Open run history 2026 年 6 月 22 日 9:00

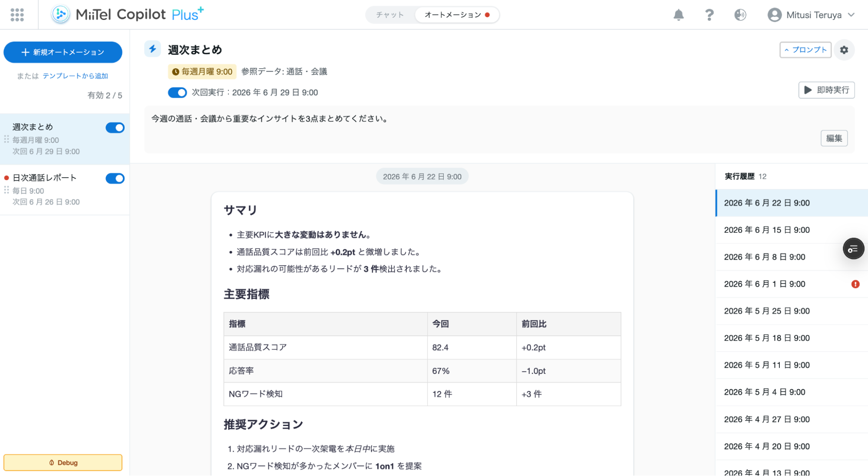(792, 203)
